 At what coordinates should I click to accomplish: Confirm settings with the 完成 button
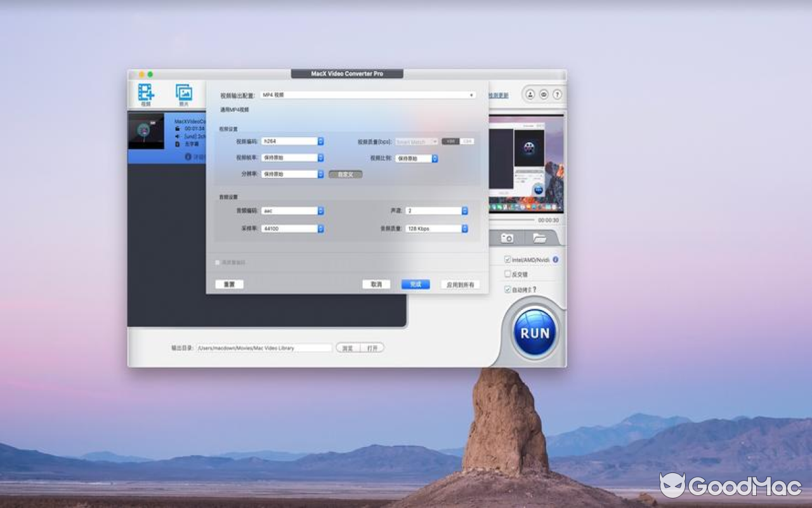click(x=416, y=284)
